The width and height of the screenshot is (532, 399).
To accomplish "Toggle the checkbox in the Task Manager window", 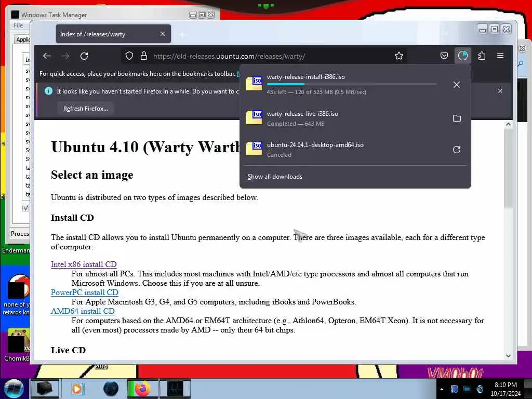I will coord(26,208).
